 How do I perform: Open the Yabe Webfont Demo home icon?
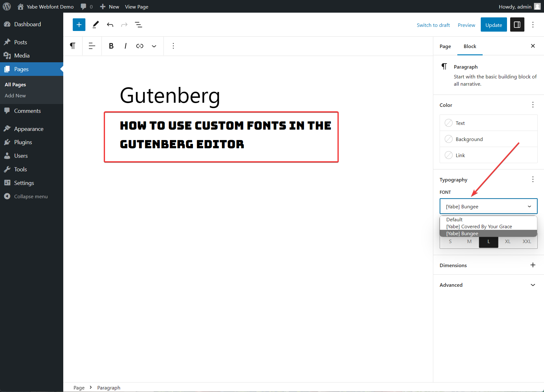(x=21, y=7)
